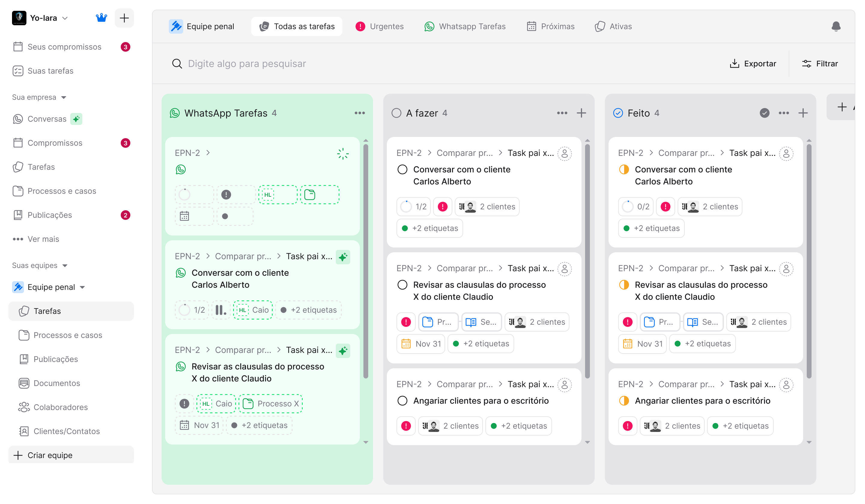
Task: Click 1/2 progress chip on WhatsApp Conversar card
Action: [x=192, y=310]
